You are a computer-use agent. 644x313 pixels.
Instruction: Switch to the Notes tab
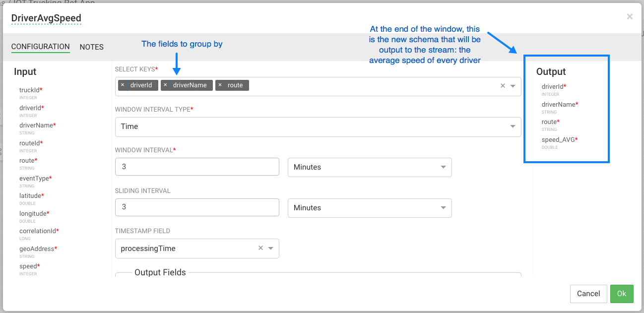pyautogui.click(x=92, y=47)
